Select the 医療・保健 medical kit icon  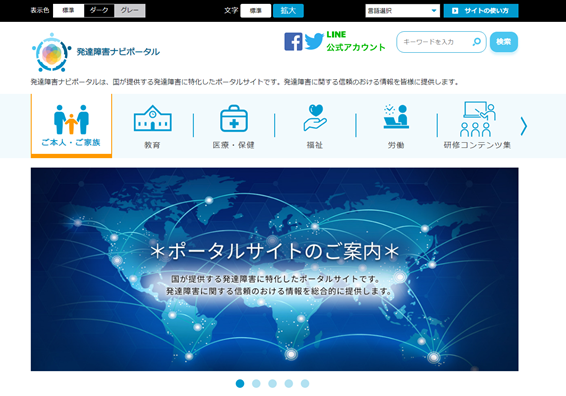tap(234, 118)
